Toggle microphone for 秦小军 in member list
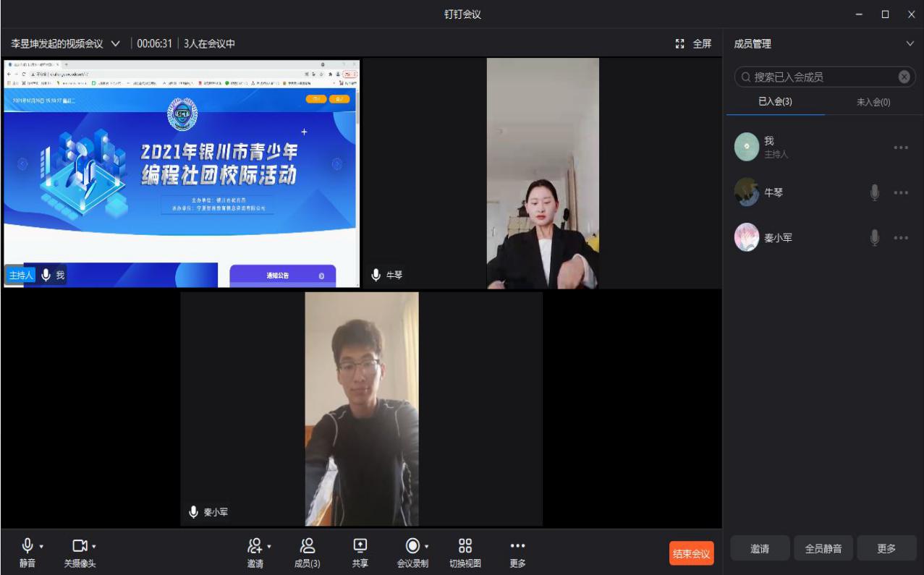Image resolution: width=924 pixels, height=575 pixels. pos(875,237)
